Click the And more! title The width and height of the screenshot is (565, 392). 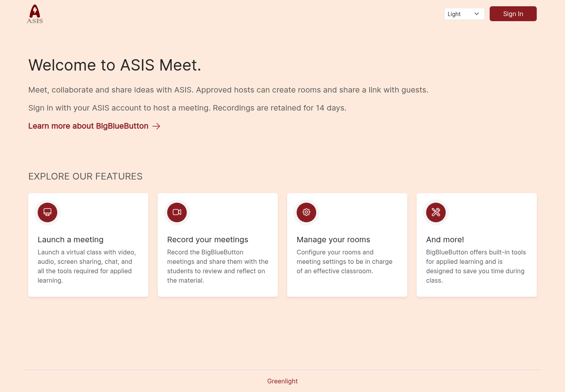tap(445, 240)
